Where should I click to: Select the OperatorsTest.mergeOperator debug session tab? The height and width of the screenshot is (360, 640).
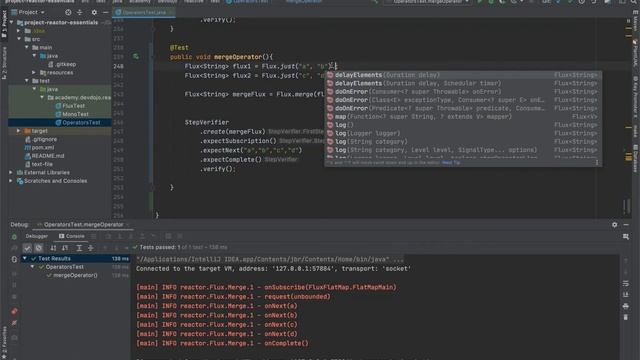click(x=83, y=224)
